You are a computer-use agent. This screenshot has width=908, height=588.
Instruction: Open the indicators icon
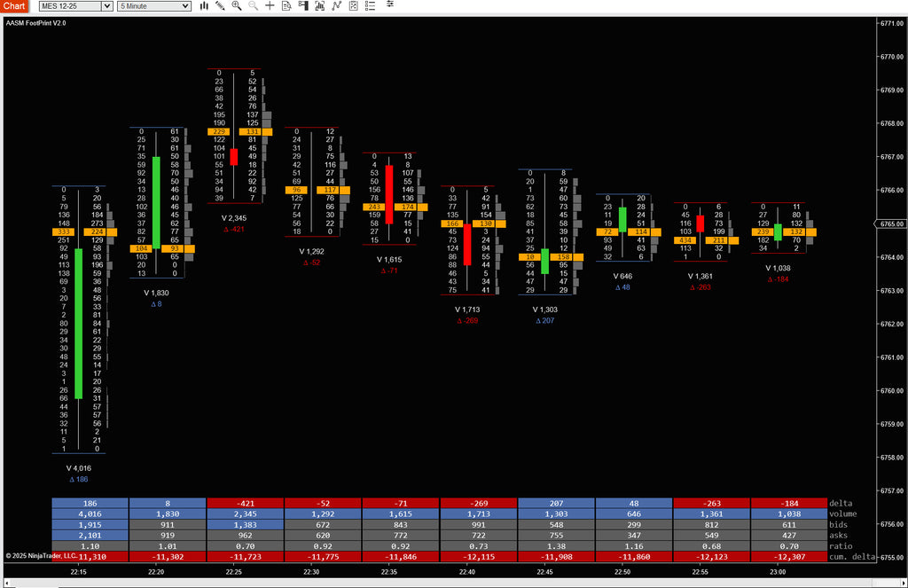pos(336,6)
